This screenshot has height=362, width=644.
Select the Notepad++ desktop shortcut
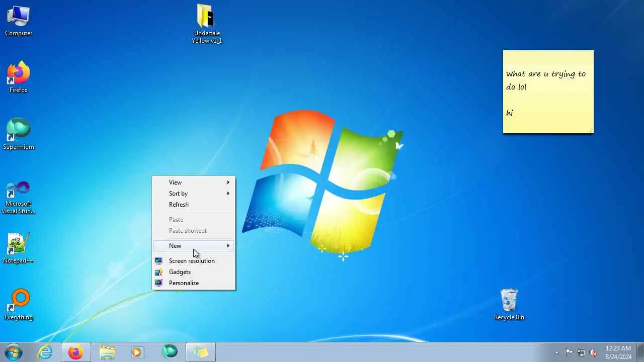19,248
